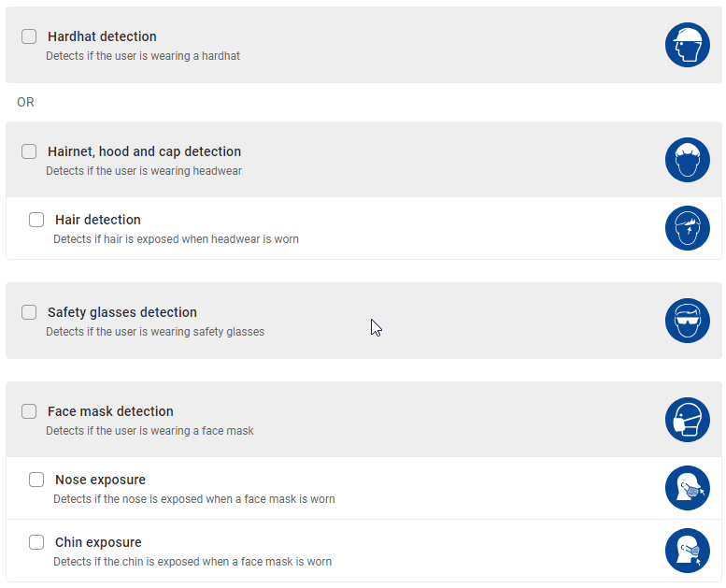Image resolution: width=726 pixels, height=588 pixels.
Task: Click 'Detects if the user is wearing a hardhat' description
Action: [x=143, y=56]
